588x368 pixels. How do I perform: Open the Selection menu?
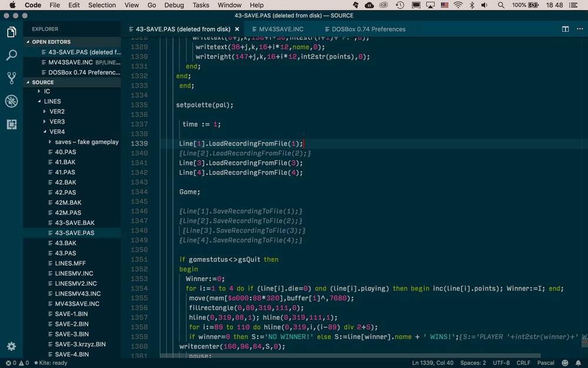[x=102, y=5]
